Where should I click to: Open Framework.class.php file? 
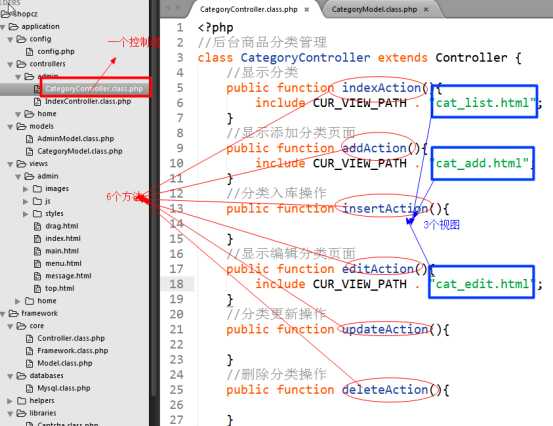[72, 351]
